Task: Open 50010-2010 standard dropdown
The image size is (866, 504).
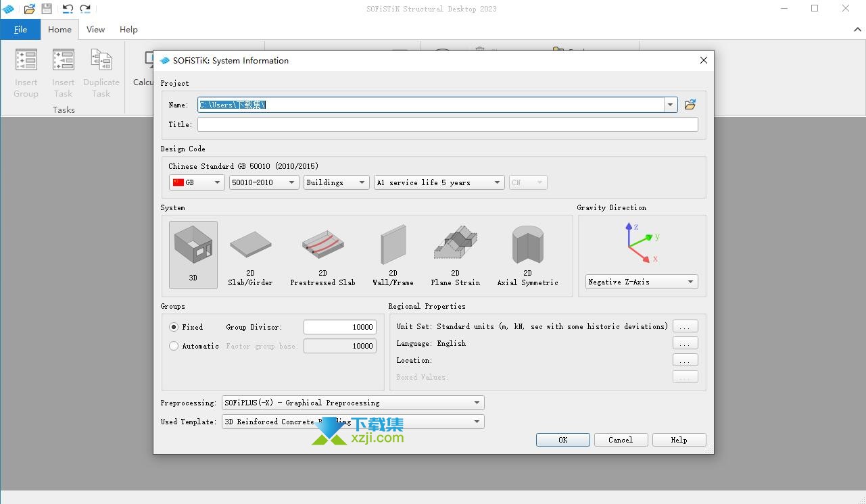Action: tap(264, 182)
